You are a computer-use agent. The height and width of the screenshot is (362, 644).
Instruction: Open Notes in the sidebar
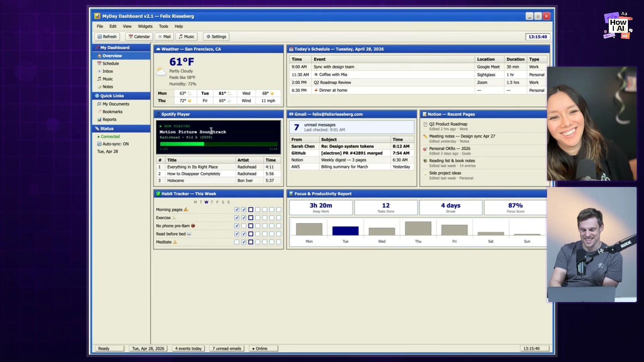[x=121, y=86]
